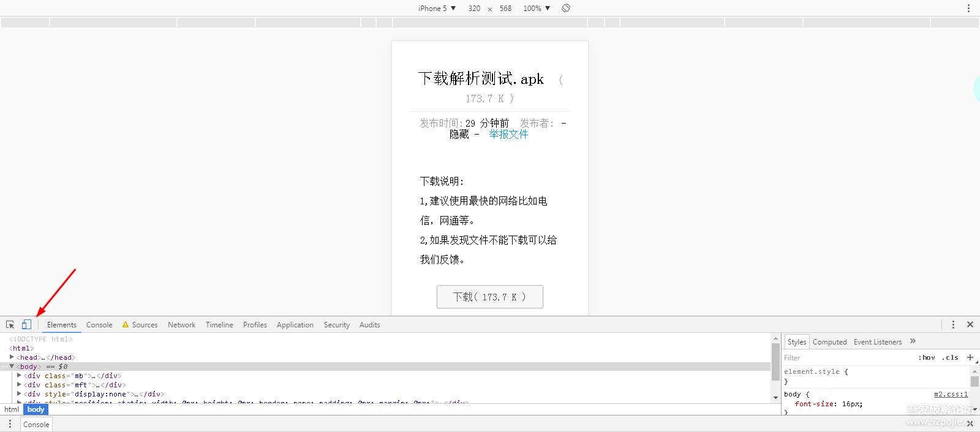
Task: Open the Audits tab
Action: [x=369, y=325]
